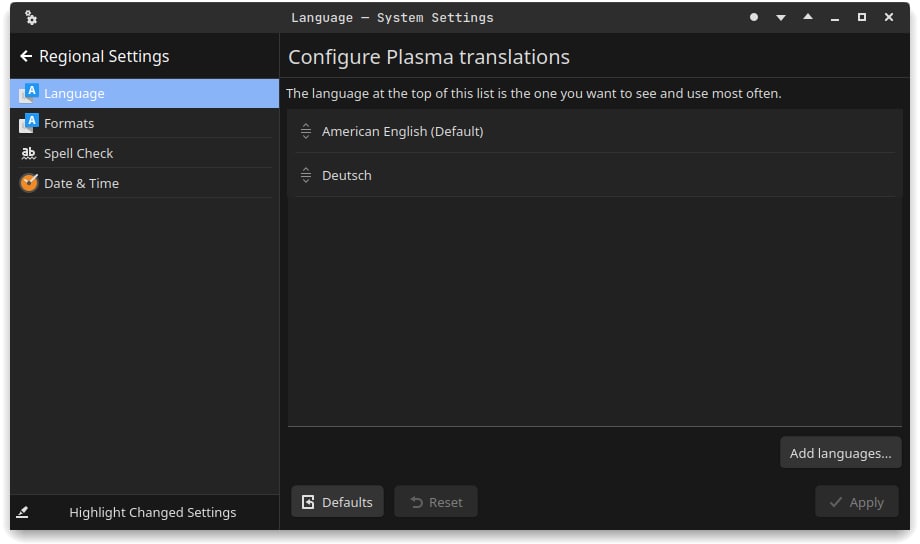Select American English (Default) language row
This screenshot has width=920, height=544.
click(595, 131)
